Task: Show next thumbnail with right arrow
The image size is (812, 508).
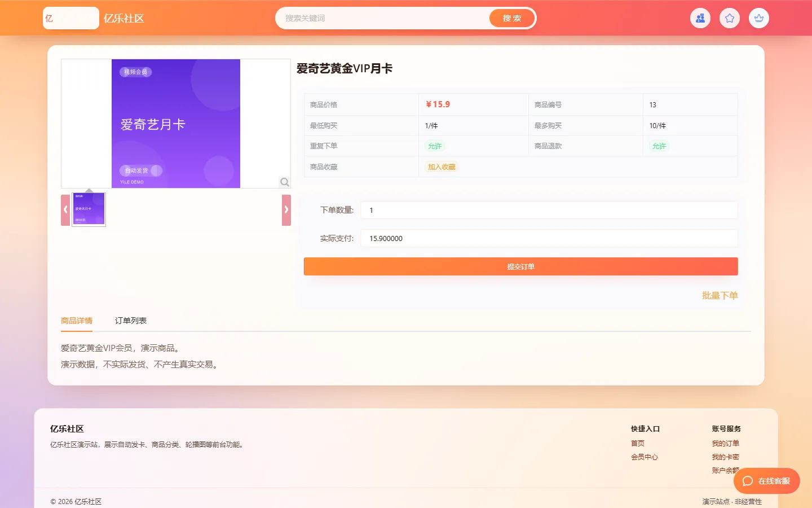Action: pos(286,210)
